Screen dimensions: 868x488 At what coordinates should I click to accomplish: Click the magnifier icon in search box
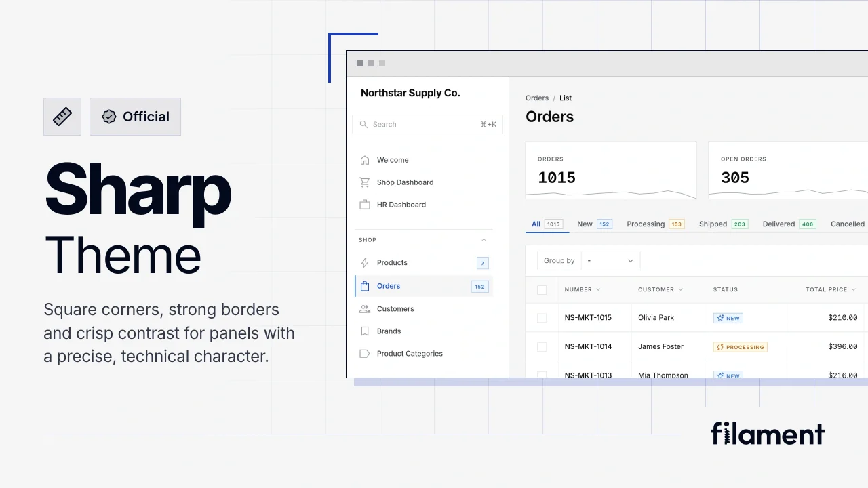coord(363,124)
